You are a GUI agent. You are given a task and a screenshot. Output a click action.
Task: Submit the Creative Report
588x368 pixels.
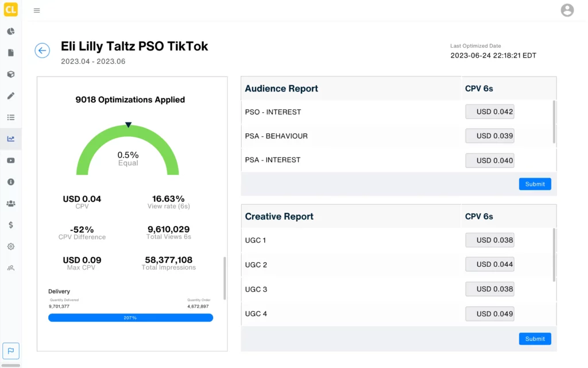pos(535,339)
